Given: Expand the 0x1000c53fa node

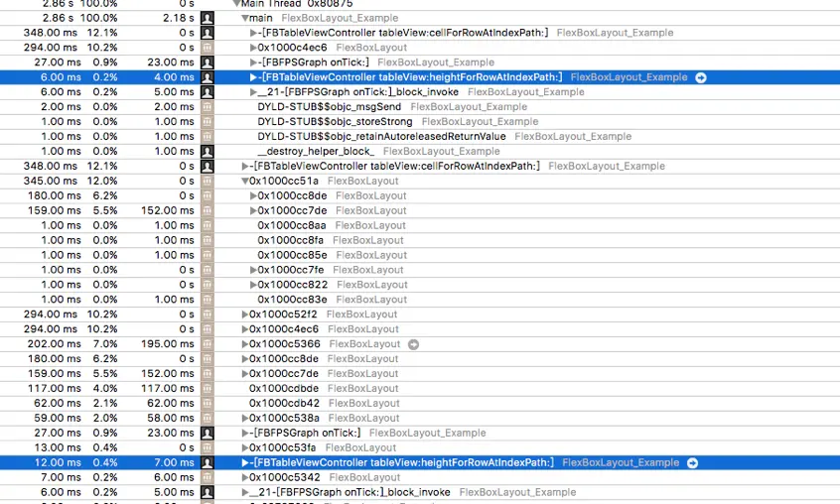Looking at the screenshot, I should (245, 447).
